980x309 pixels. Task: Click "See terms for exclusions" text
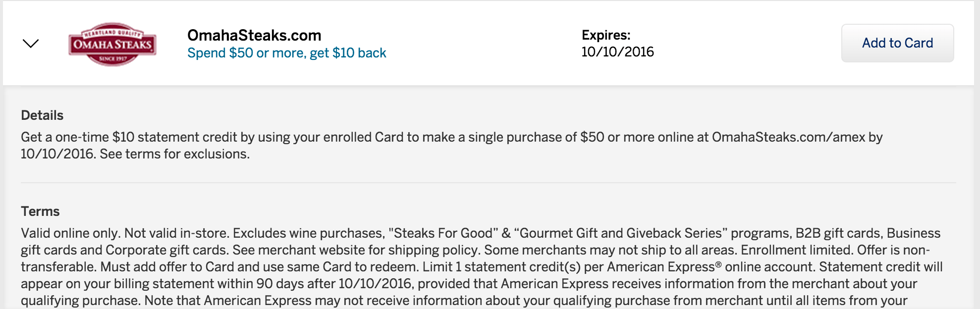click(x=174, y=154)
